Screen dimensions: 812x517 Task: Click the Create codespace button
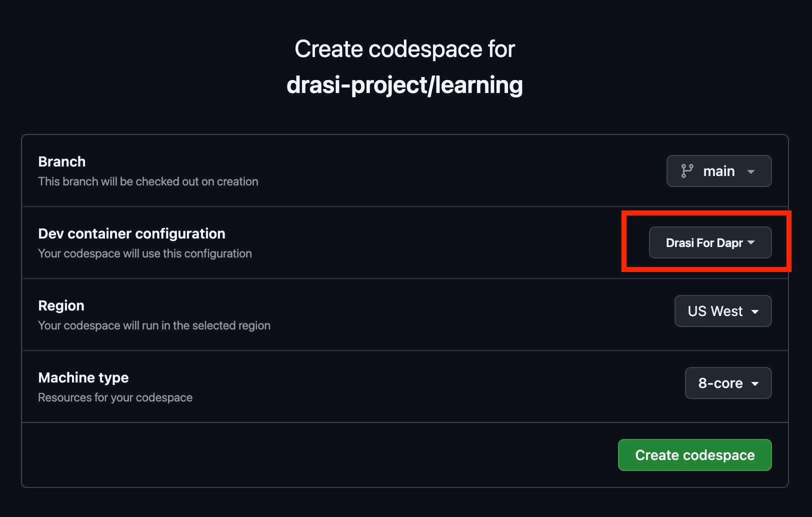[694, 455]
